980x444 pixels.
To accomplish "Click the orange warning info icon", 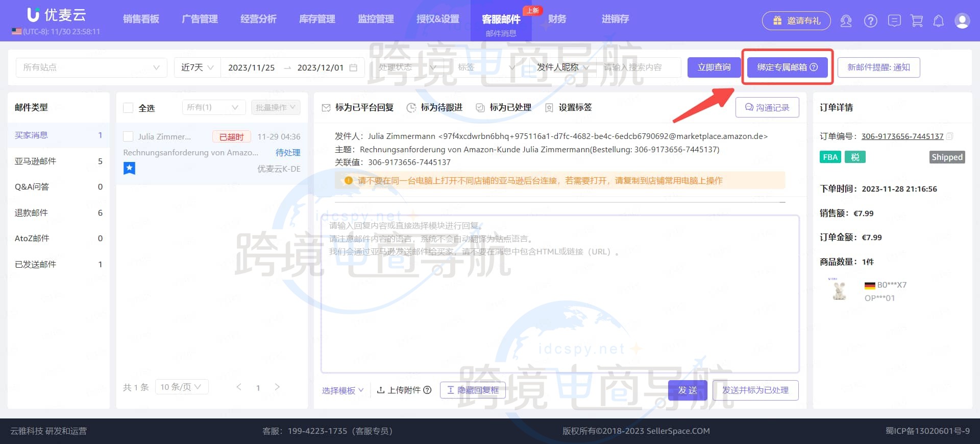I will (x=349, y=180).
